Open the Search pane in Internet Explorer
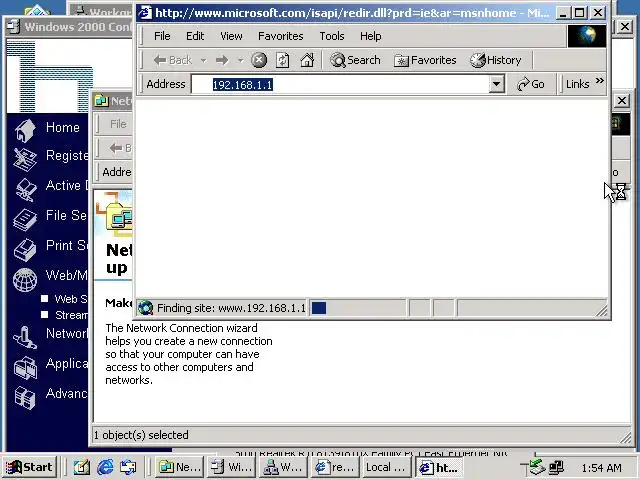This screenshot has height=480, width=640. click(355, 60)
